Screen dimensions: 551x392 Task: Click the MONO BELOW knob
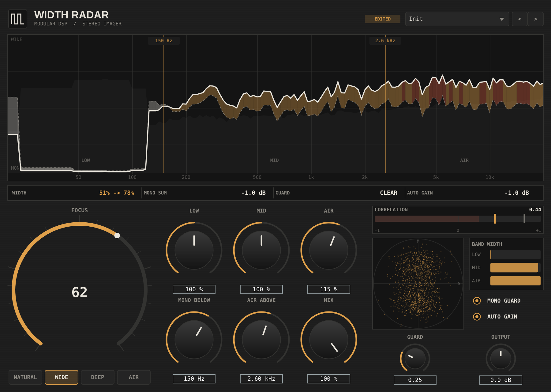pyautogui.click(x=194, y=340)
